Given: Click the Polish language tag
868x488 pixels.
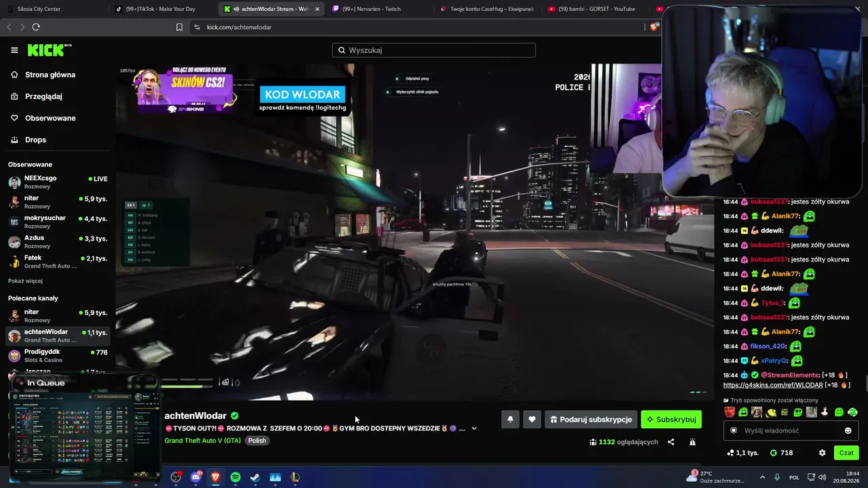Looking at the screenshot, I should pyautogui.click(x=257, y=441).
